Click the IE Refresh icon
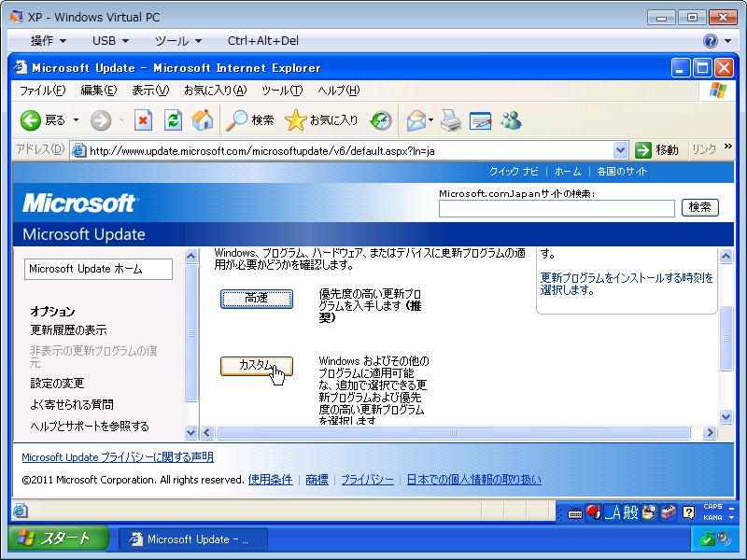 click(x=173, y=120)
